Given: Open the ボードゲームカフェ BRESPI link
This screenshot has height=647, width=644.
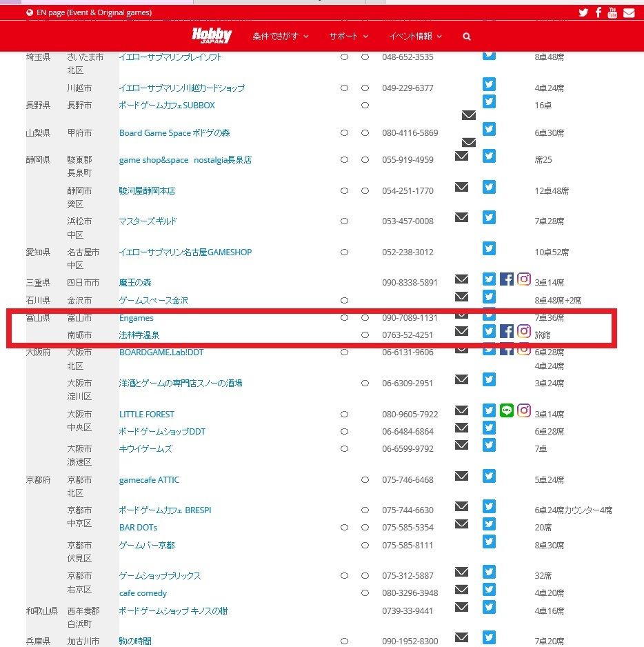Looking at the screenshot, I should tap(165, 510).
